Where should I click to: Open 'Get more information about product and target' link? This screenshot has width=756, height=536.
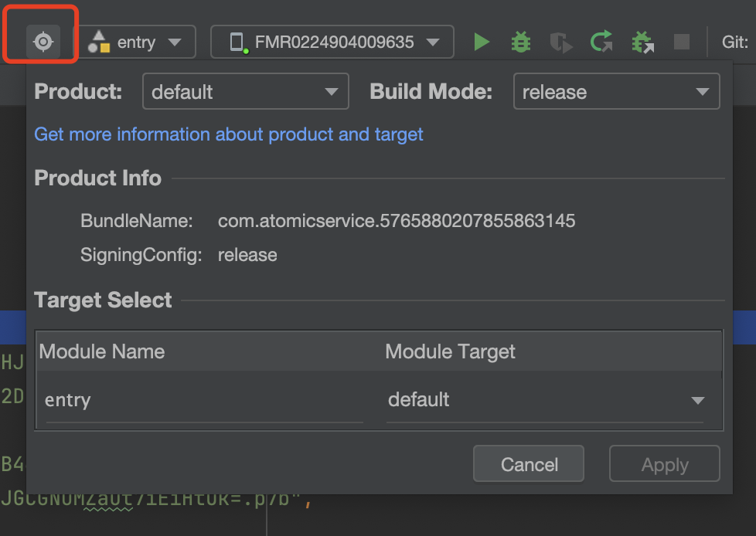click(x=229, y=134)
